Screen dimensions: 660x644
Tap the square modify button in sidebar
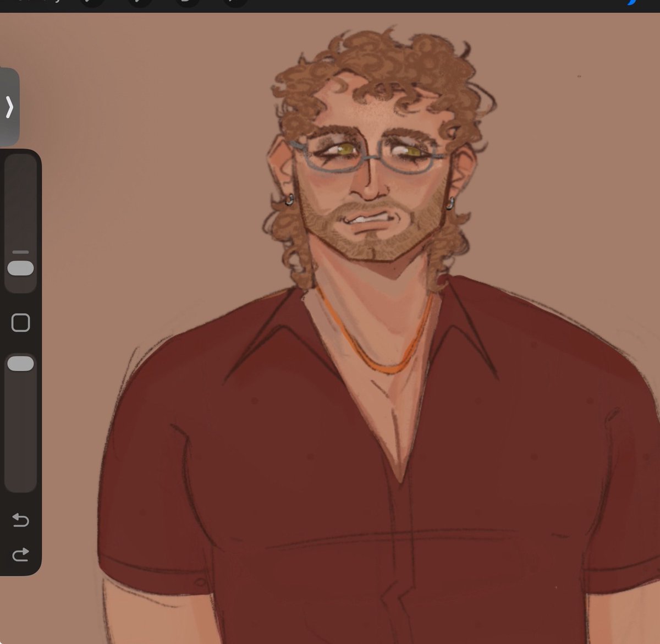(x=20, y=322)
